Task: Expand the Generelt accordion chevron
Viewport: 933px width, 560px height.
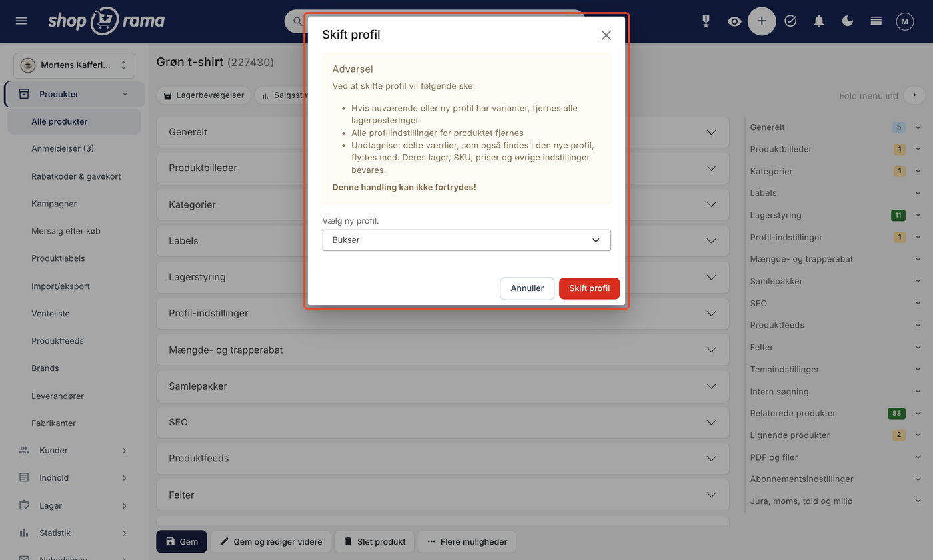Action: [712, 132]
